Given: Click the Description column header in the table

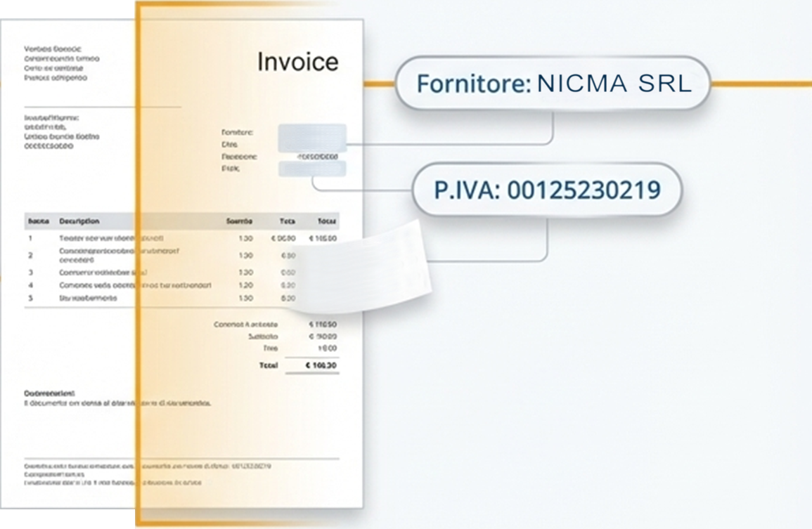Looking at the screenshot, I should 79,221.
